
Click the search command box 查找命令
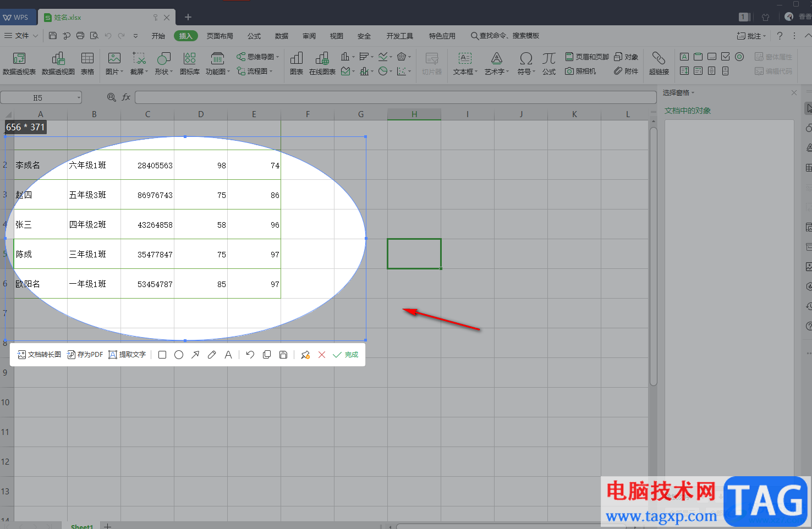tap(505, 36)
